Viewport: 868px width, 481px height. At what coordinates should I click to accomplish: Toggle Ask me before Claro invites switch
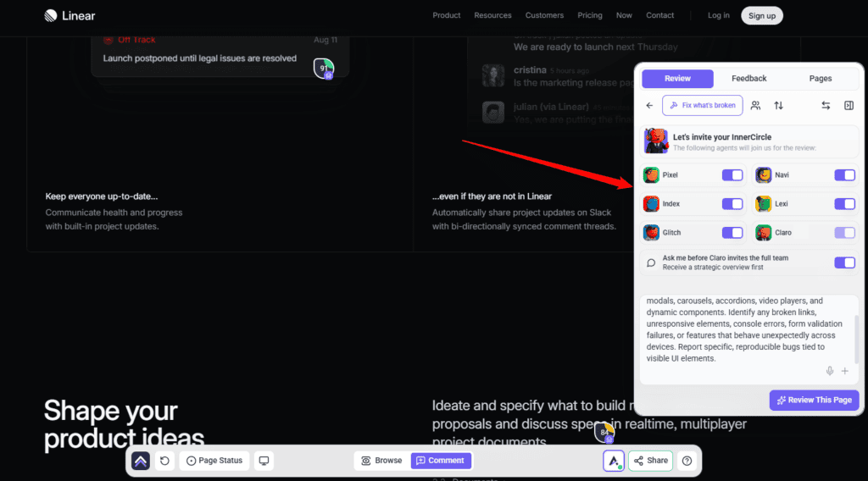[845, 263]
